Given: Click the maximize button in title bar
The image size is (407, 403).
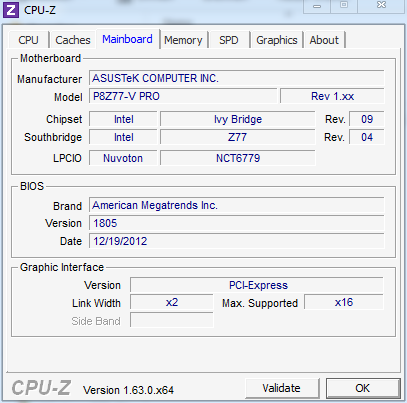Looking at the screenshot, I should [x=344, y=5].
